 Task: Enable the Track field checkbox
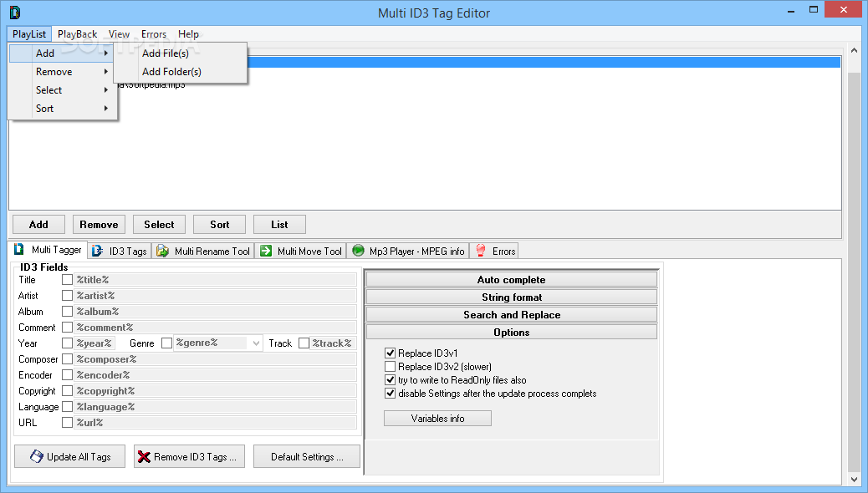click(x=304, y=343)
